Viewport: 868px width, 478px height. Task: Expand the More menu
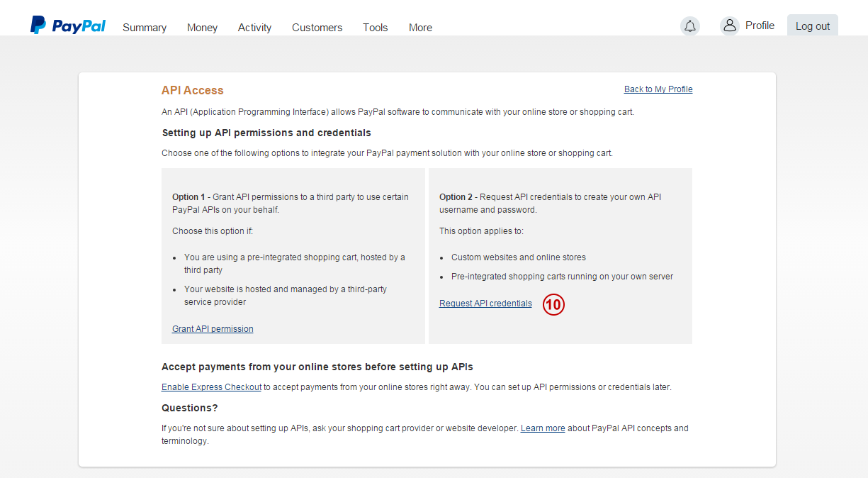point(420,28)
